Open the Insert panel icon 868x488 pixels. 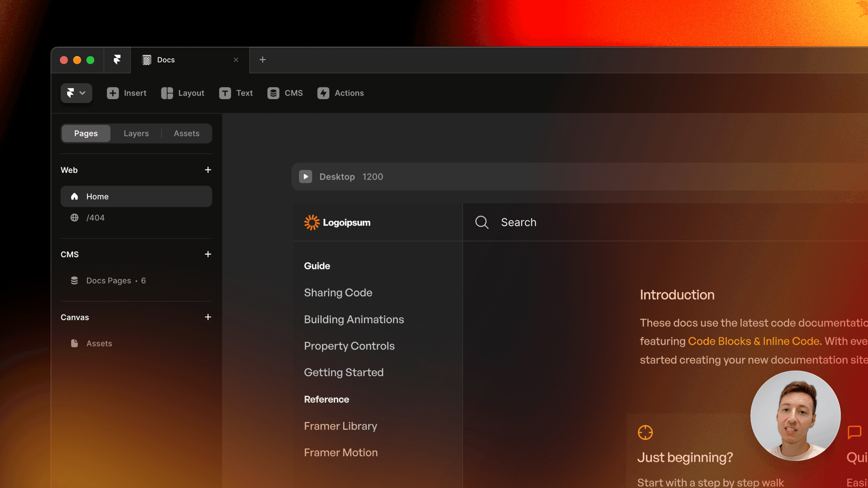coord(113,93)
